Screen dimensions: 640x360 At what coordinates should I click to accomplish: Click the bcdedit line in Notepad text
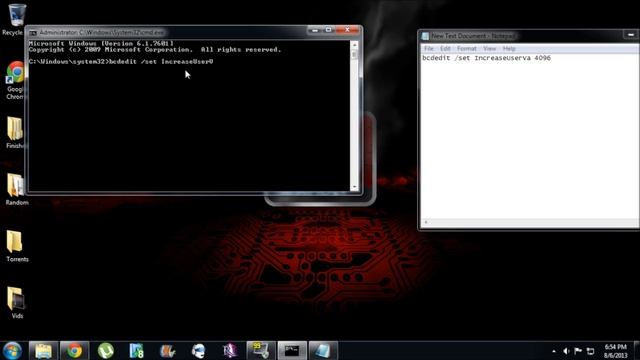(486, 58)
